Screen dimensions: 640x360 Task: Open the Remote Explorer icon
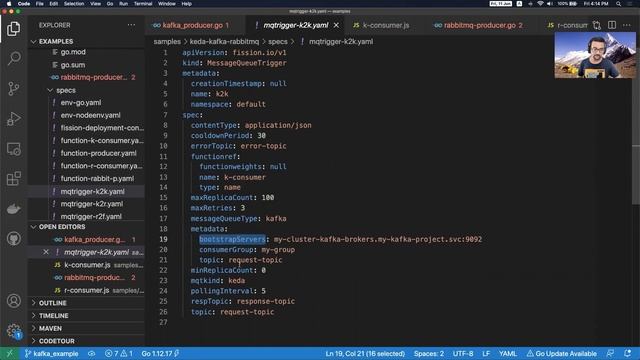pos(13,149)
